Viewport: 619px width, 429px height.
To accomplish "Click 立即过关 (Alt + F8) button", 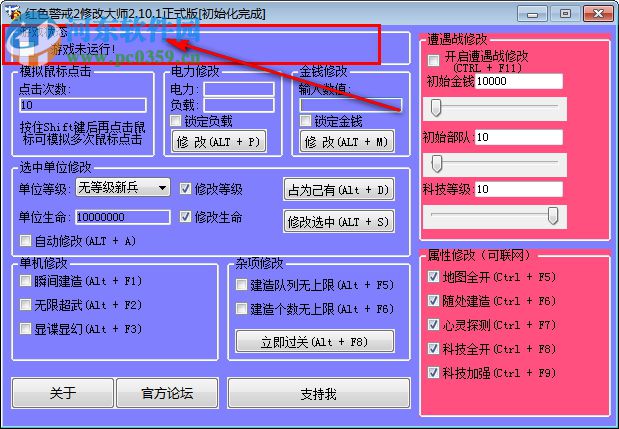I will (315, 341).
